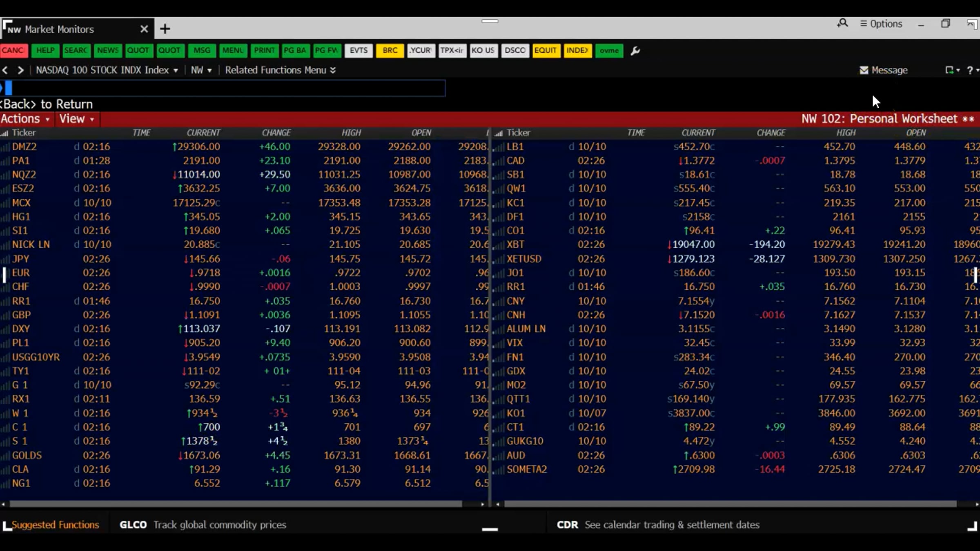The image size is (980, 551).
Task: Open the export window icon dropdown
Action: coord(952,70)
